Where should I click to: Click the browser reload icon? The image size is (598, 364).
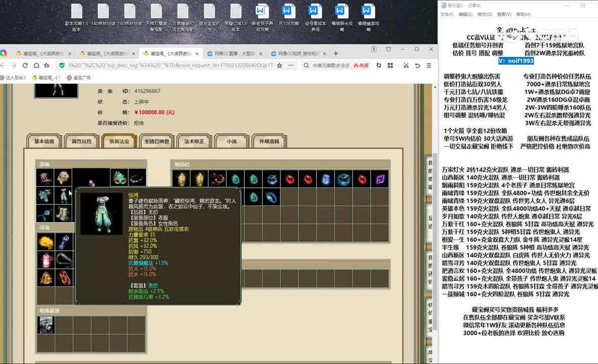pos(25,66)
